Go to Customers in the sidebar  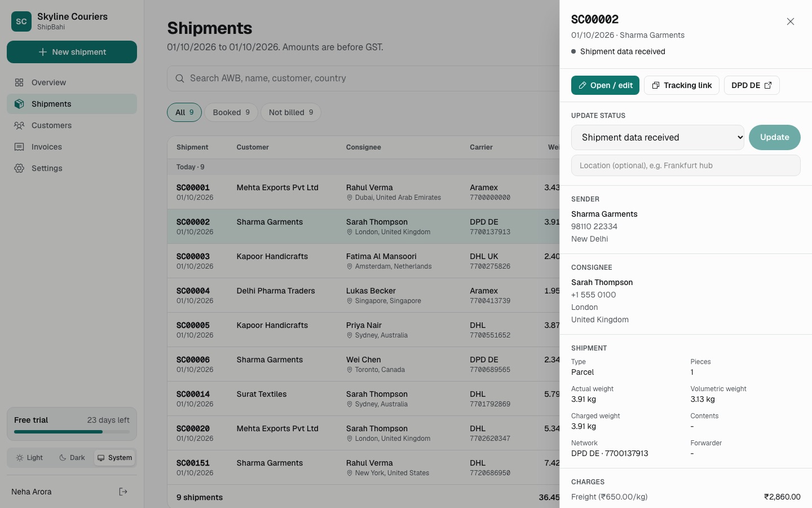(x=72, y=125)
